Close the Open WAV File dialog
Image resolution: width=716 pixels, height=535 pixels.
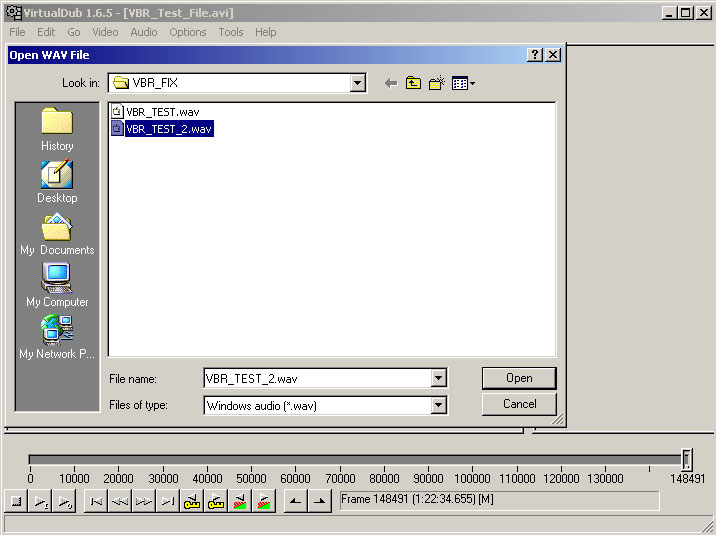(x=553, y=55)
